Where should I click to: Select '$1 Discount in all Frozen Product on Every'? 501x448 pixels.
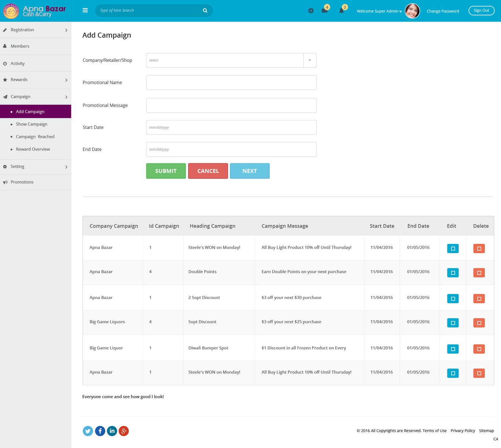(x=304, y=348)
